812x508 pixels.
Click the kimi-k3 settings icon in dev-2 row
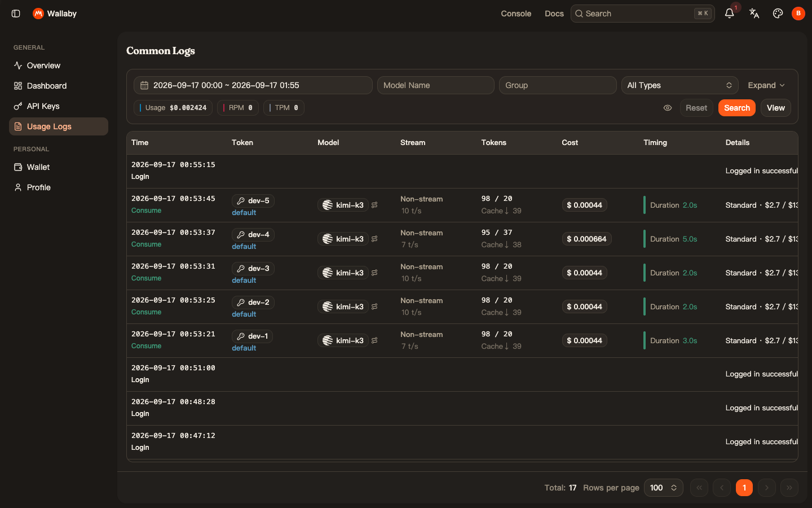tap(374, 306)
